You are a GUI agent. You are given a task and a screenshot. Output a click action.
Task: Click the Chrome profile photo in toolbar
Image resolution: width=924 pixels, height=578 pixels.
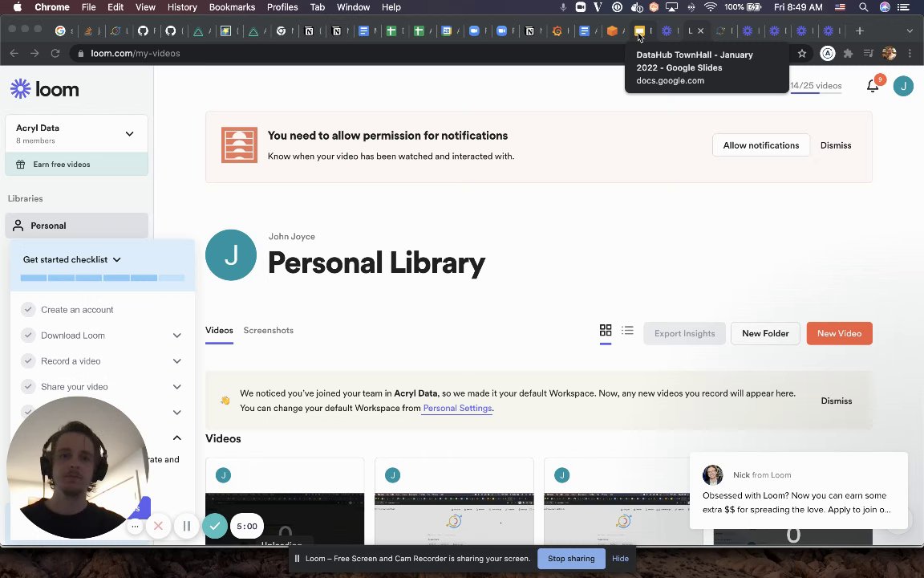point(890,54)
